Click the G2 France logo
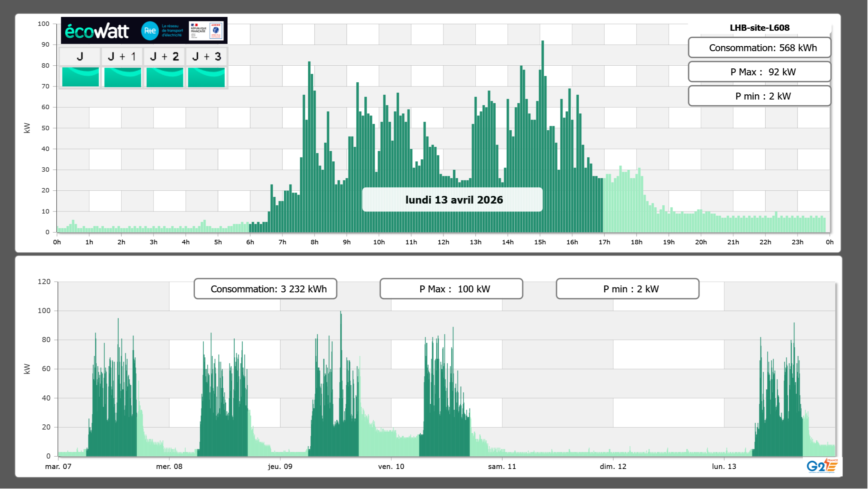 pyautogui.click(x=822, y=466)
